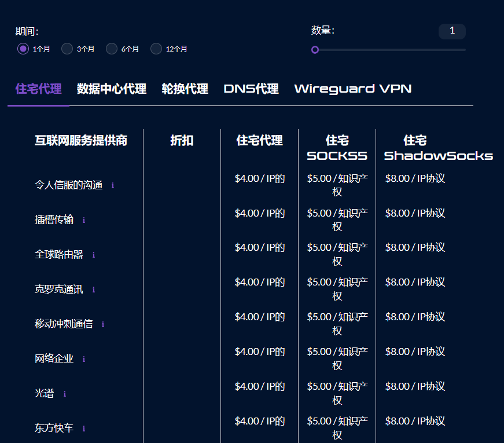504x443 pixels.
Task: Click info icon next to 全球路由器
Action: pyautogui.click(x=94, y=255)
